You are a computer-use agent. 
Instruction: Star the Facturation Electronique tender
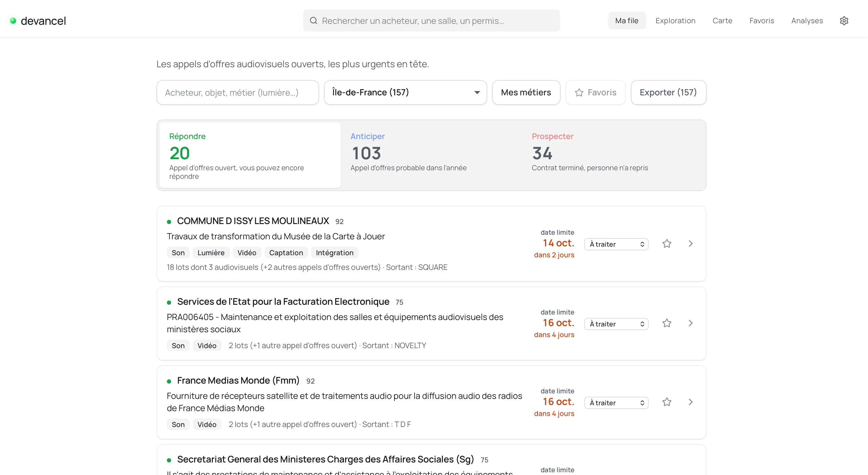667,323
